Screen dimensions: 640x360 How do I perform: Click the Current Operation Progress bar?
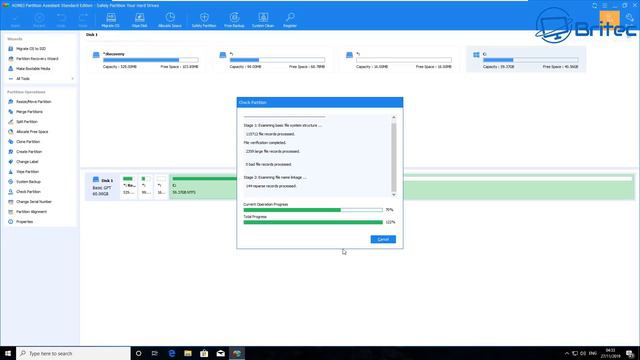tap(313, 210)
